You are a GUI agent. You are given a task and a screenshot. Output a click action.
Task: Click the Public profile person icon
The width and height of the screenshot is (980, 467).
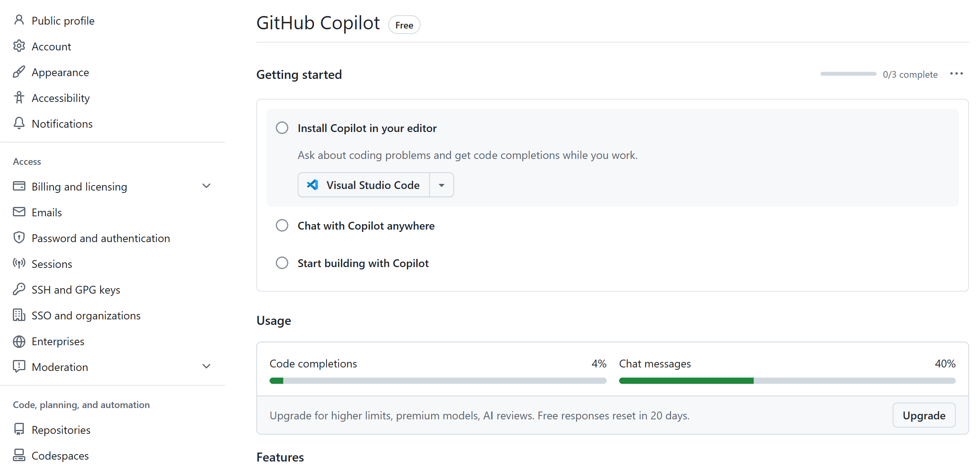pos(19,20)
